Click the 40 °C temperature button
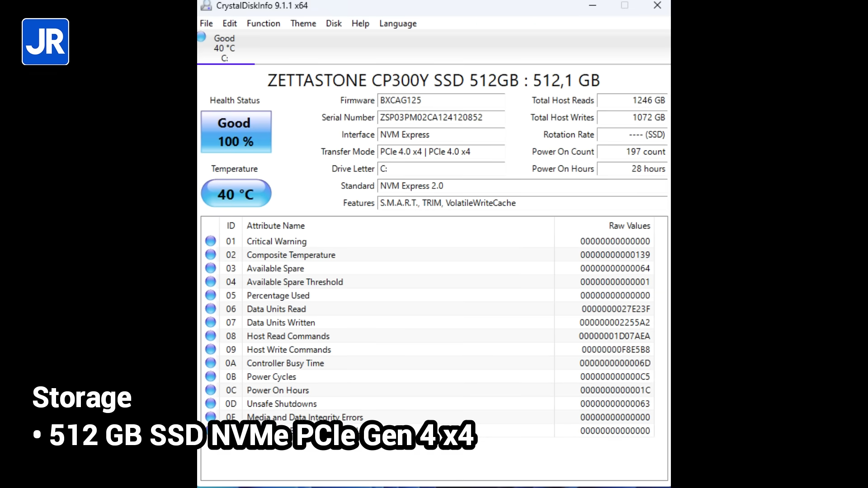 (236, 194)
